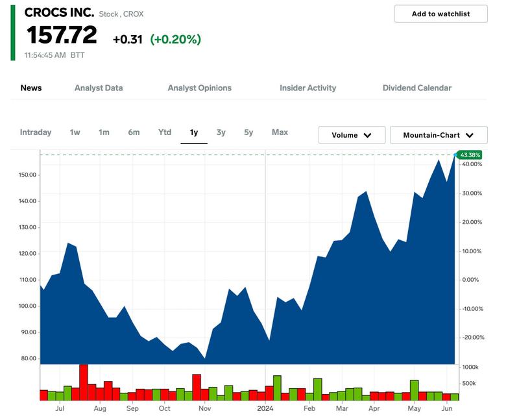Click the Volume dropdown chevron arrow

pyautogui.click(x=367, y=135)
